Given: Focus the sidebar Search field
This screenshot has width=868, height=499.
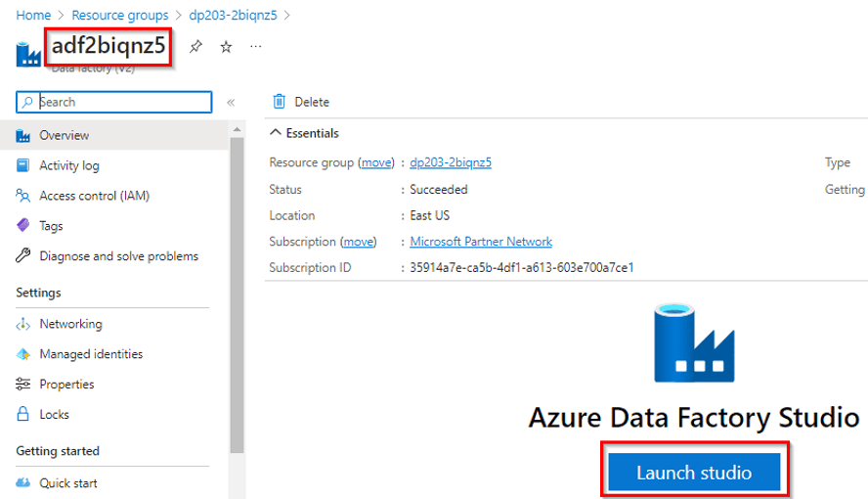Looking at the screenshot, I should click(114, 102).
